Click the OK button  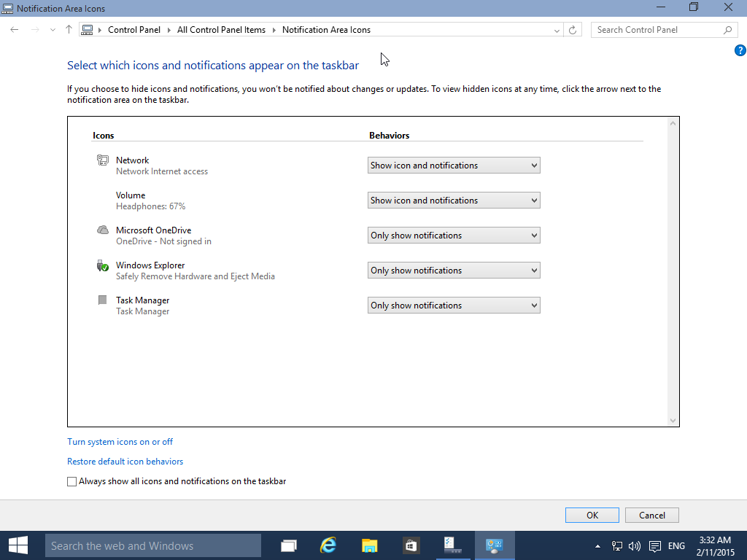[x=592, y=516]
